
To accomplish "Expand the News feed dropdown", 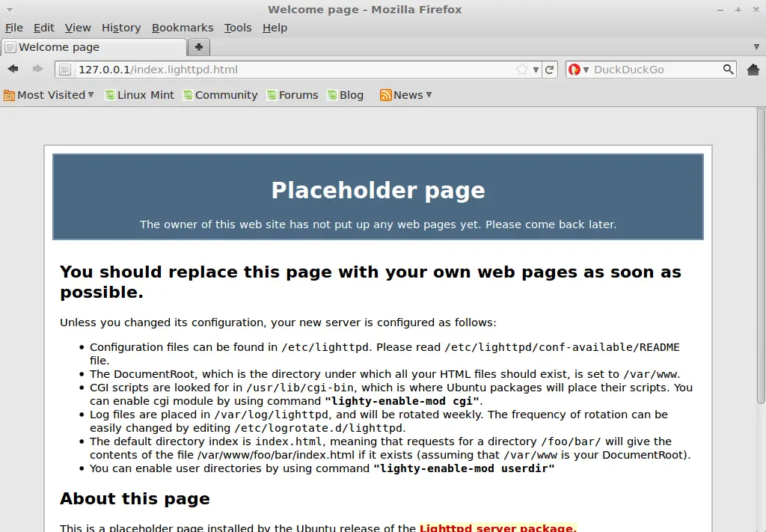I will pos(406,95).
